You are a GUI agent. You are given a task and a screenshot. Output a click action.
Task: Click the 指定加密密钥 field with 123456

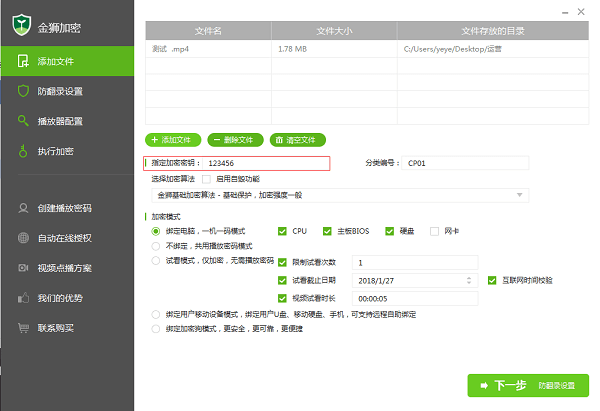(x=266, y=163)
